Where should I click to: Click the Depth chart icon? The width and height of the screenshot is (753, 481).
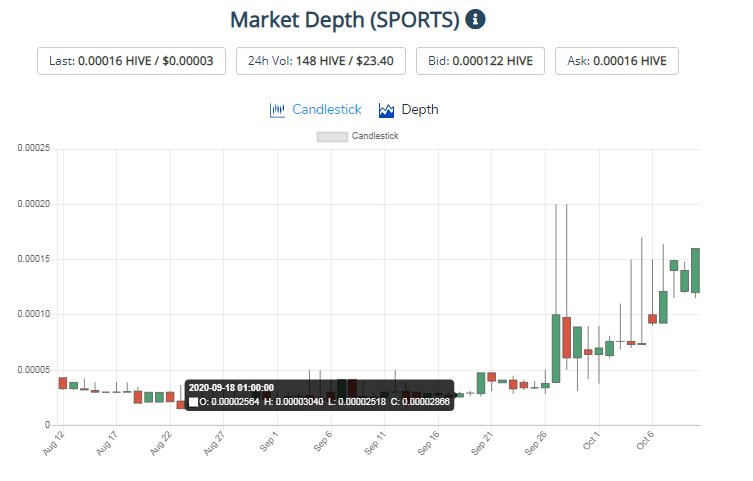coord(386,110)
